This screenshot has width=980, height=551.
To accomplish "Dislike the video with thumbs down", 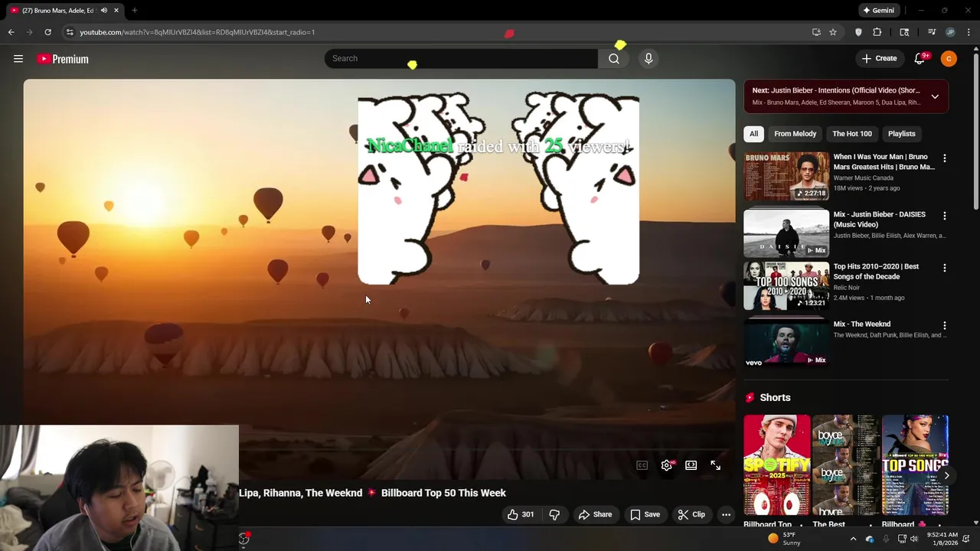I will (x=554, y=514).
